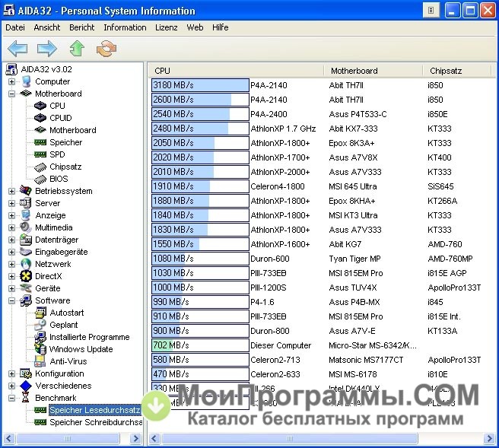Expand the Anzeige tree node
Image resolution: width=499 pixels, height=448 pixels.
click(x=11, y=215)
